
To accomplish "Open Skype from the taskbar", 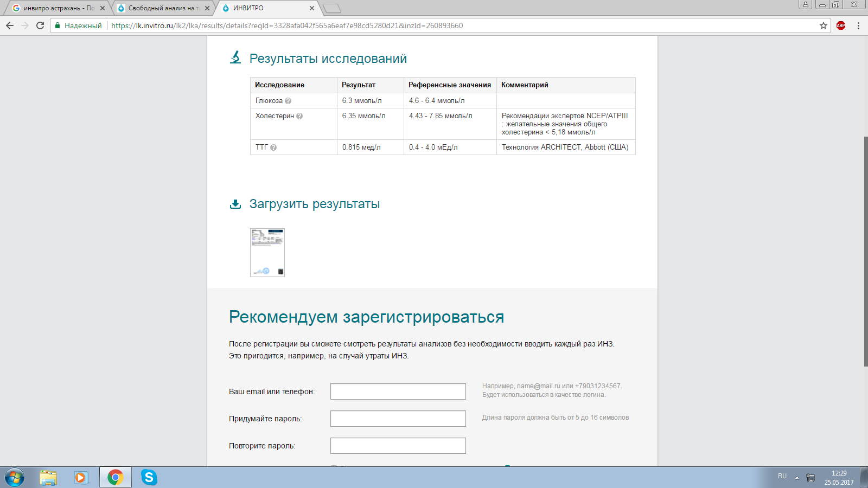I will click(x=149, y=477).
